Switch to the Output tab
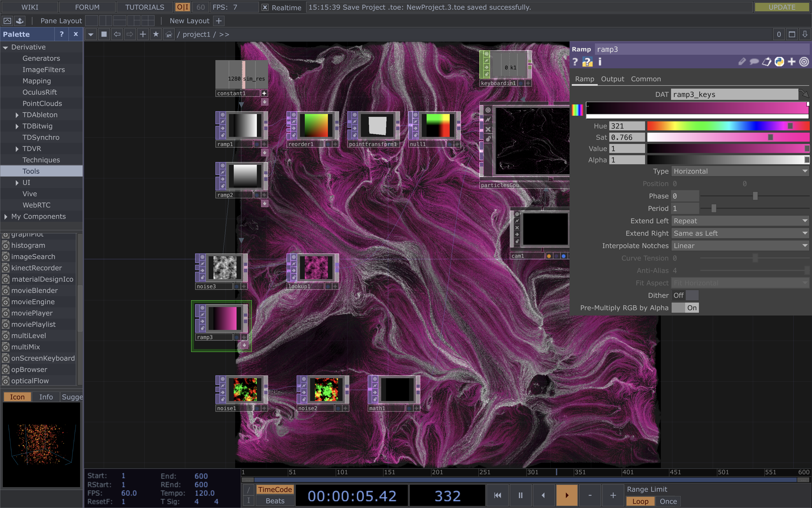The width and height of the screenshot is (812, 508). click(612, 79)
